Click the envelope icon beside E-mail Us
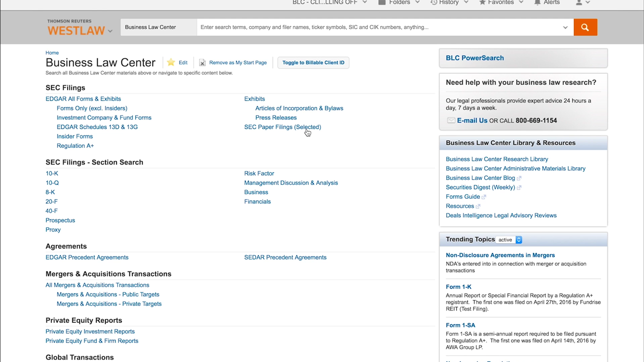 [x=451, y=121]
